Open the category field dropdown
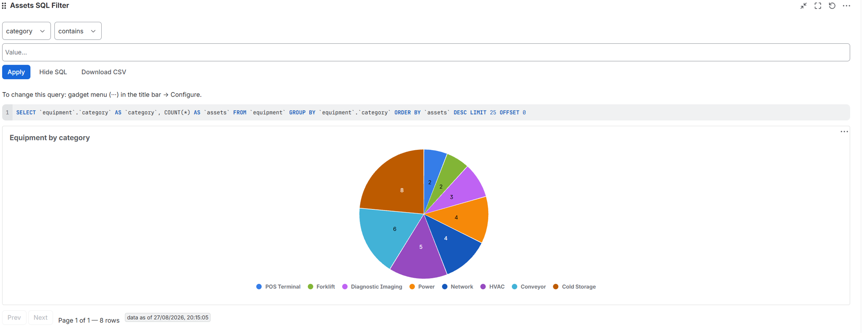This screenshot has width=868, height=333. 26,31
